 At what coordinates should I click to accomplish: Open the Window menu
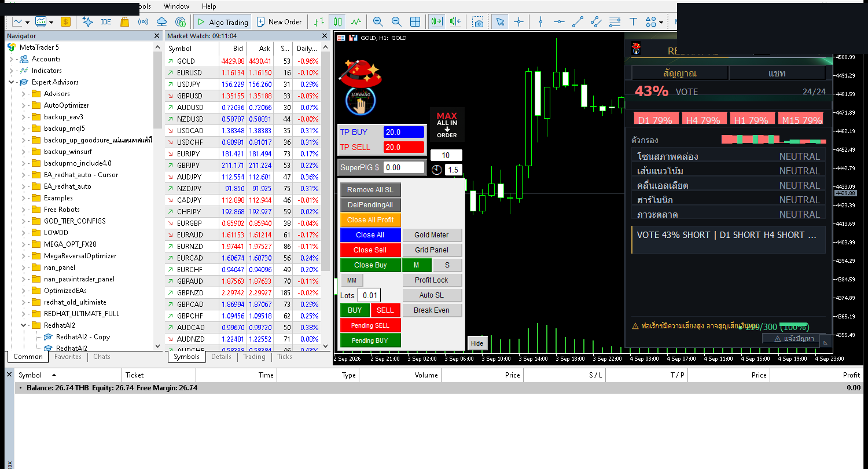[176, 6]
